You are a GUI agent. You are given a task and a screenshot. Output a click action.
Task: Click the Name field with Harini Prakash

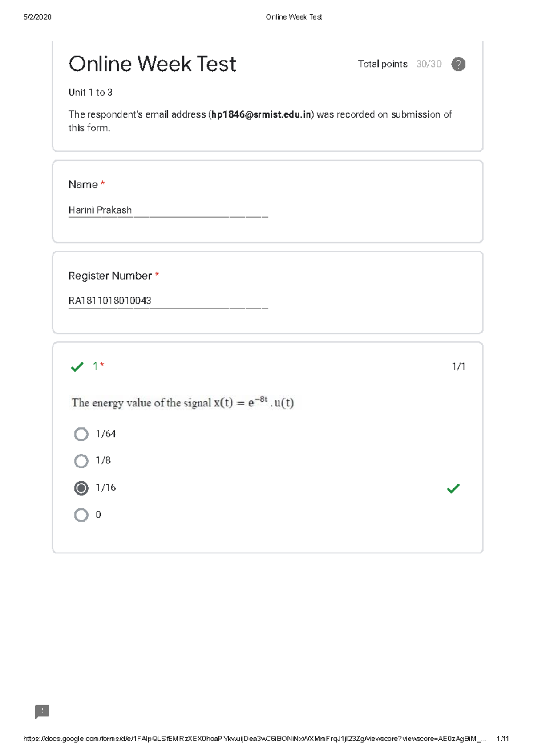click(x=168, y=210)
